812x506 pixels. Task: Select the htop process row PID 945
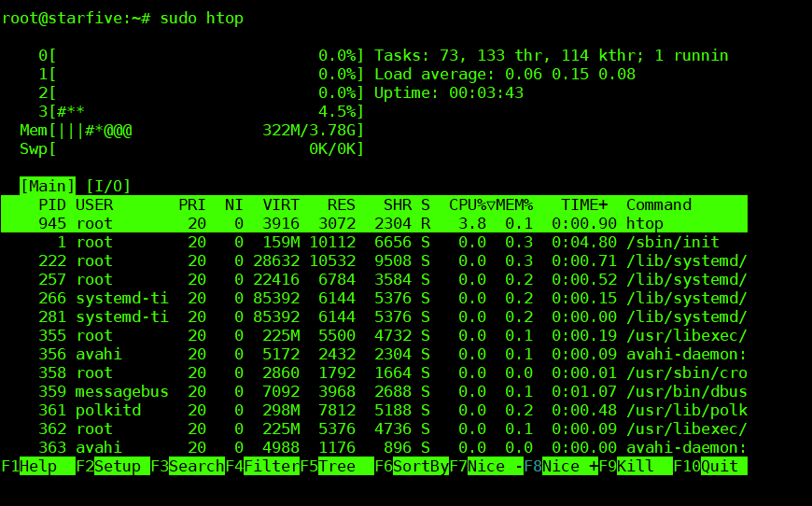(374, 223)
